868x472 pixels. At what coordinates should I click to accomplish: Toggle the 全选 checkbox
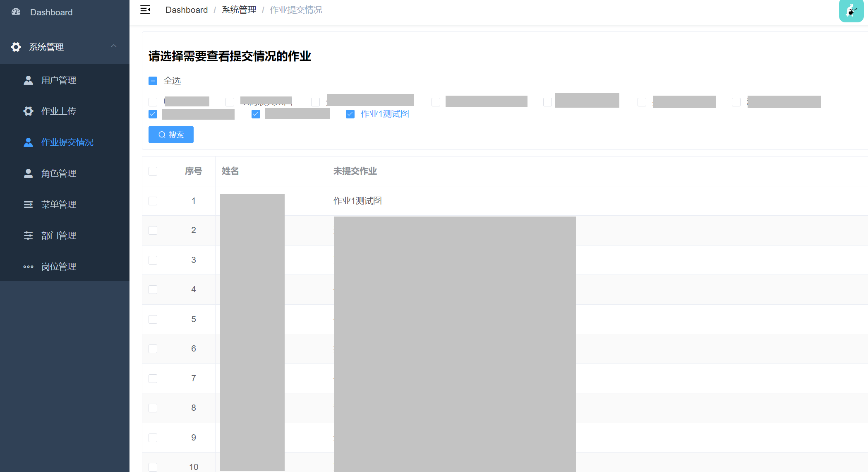click(x=153, y=81)
